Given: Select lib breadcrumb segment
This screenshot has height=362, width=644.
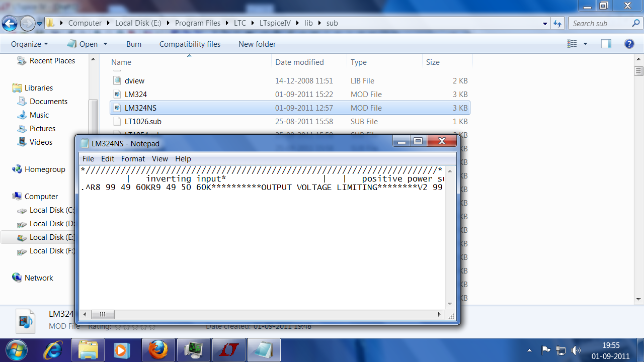Looking at the screenshot, I should 308,23.
